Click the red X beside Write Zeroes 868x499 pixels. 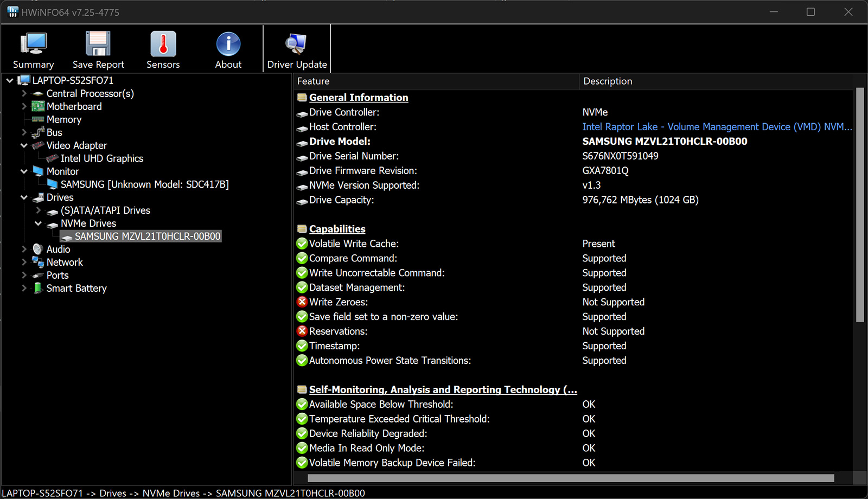[x=302, y=302]
